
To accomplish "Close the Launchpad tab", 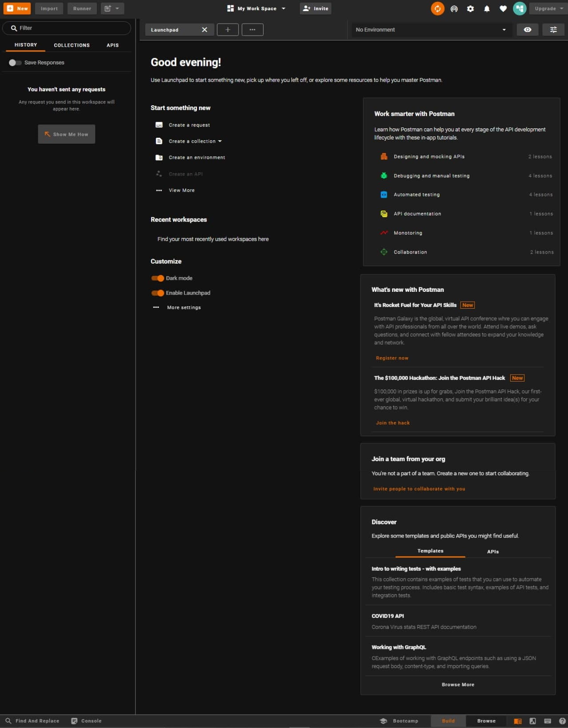I will (x=204, y=30).
